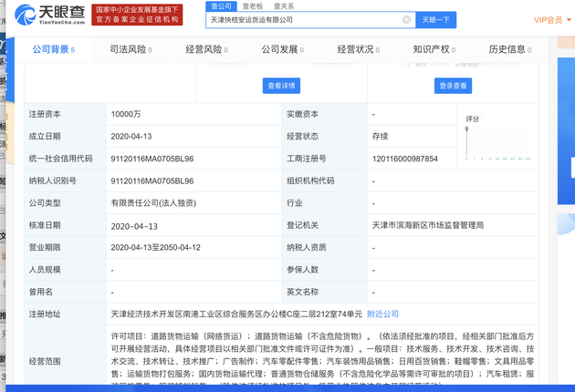The image size is (575, 392).
Task: Select the 登记机关 value 天津市滨海新区市场监督管理局
Action: click(x=428, y=225)
